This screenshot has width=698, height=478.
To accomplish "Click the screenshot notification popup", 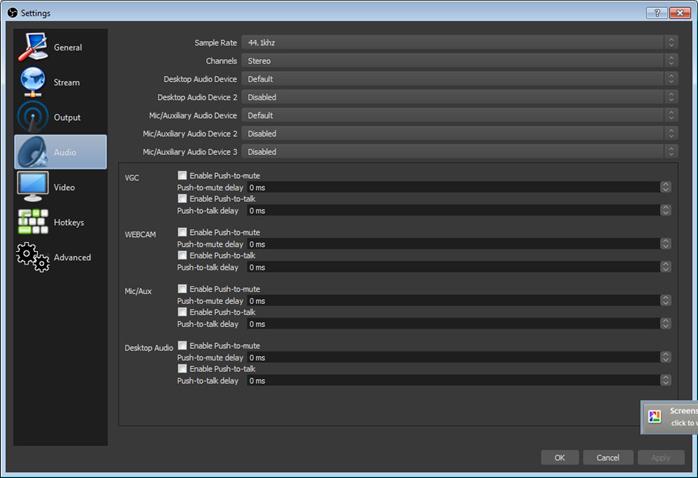I will [x=670, y=416].
